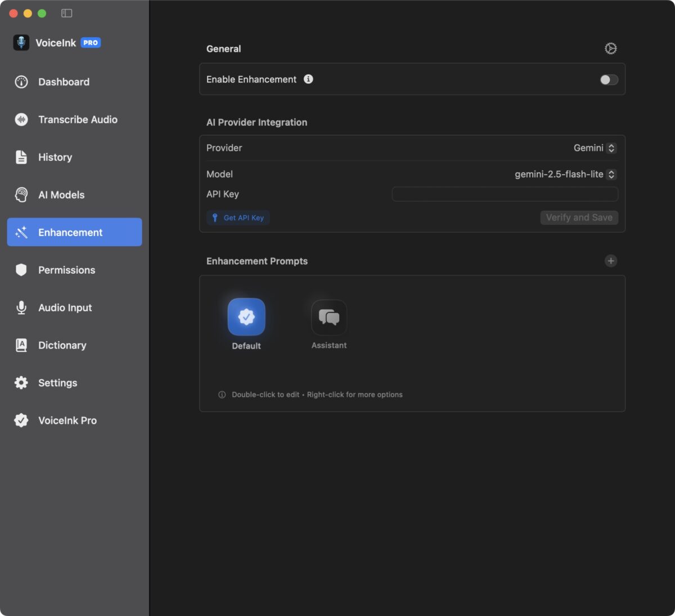Click the Get API Key button
This screenshot has width=675, height=616.
point(238,218)
